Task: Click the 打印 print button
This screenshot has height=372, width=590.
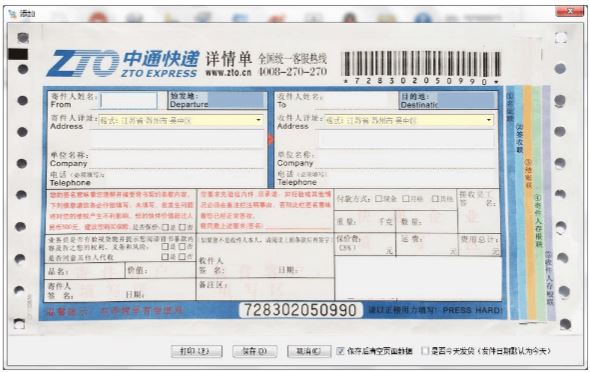Action: click(x=196, y=351)
